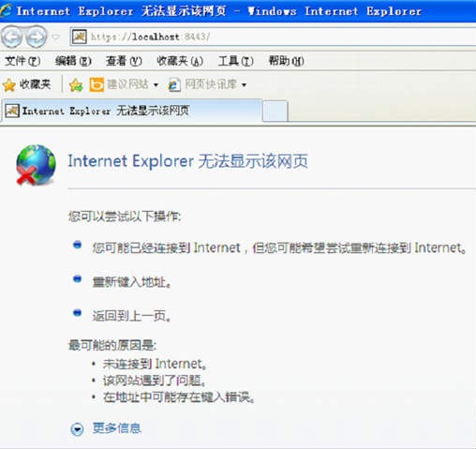Screen dimensions: 476x449
Task: Click the 网页快讯库 IE page icon
Action: tap(174, 84)
